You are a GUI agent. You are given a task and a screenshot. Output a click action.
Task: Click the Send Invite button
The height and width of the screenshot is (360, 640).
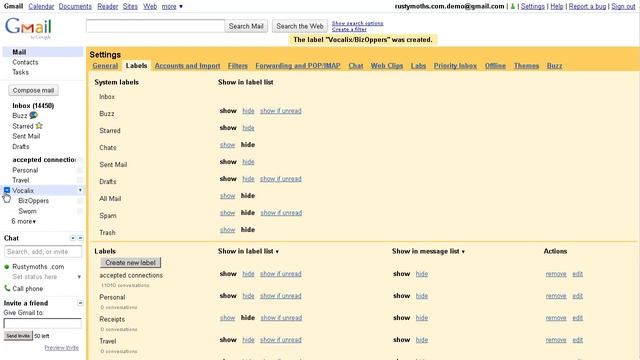(18, 336)
